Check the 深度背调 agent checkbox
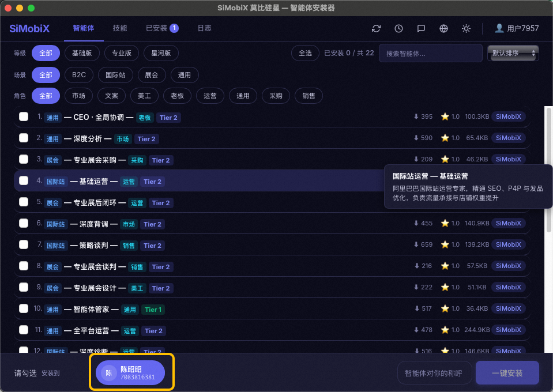This screenshot has width=553, height=392. (x=24, y=223)
